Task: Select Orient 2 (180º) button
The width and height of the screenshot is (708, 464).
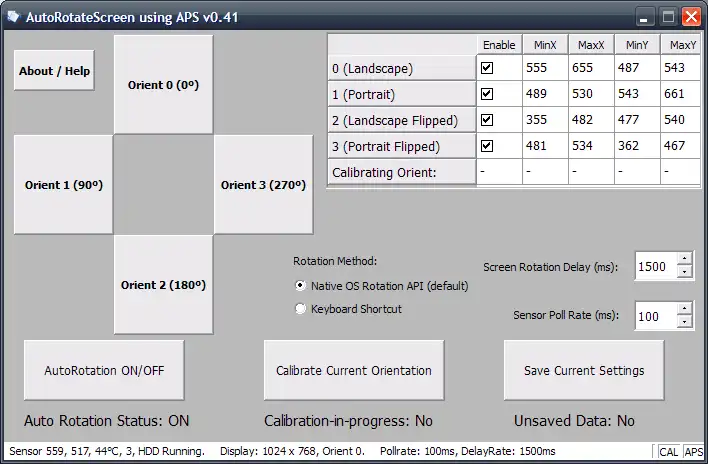Action: coord(163,285)
